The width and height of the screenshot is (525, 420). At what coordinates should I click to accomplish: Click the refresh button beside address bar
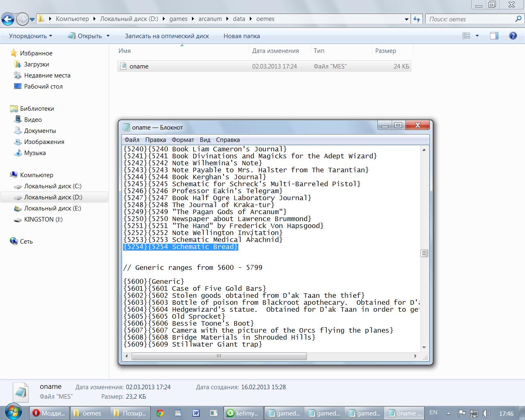pyautogui.click(x=417, y=19)
